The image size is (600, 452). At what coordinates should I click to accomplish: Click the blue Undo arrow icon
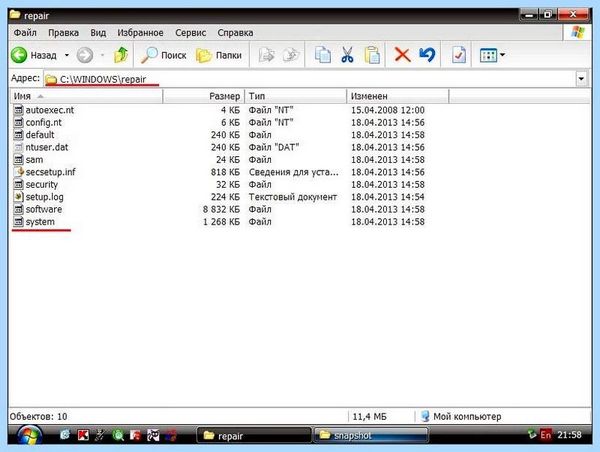tap(427, 54)
